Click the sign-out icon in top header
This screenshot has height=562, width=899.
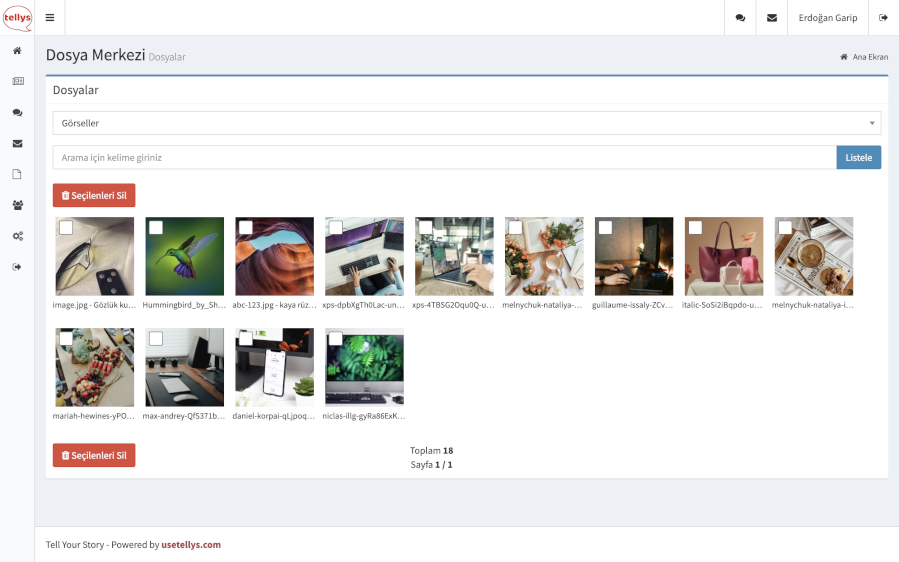tap(883, 18)
